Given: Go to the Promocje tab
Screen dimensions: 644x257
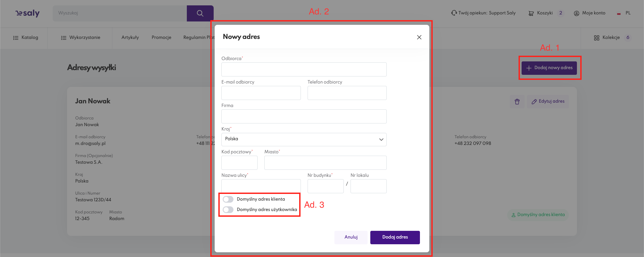Looking at the screenshot, I should (161, 38).
